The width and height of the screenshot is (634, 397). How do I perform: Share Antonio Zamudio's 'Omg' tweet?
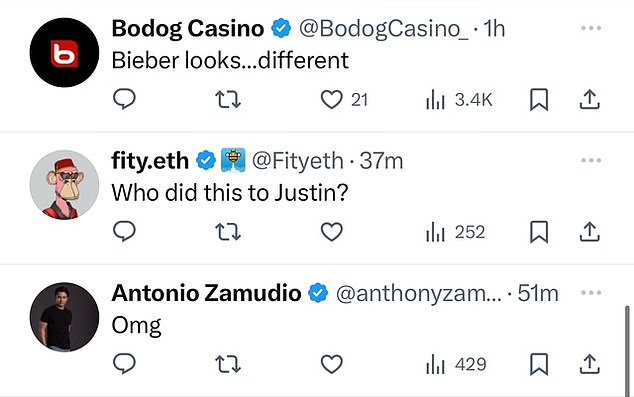pos(590,364)
